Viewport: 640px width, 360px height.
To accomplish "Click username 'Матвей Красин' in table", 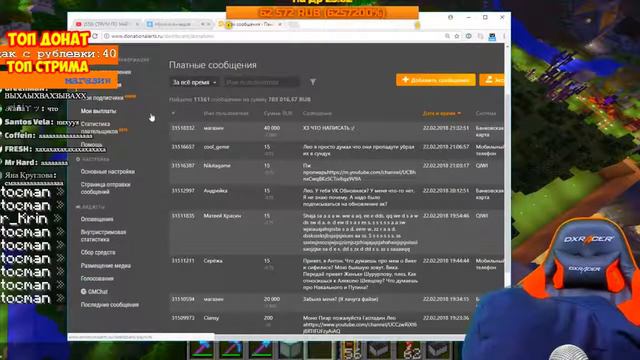I will (x=222, y=216).
